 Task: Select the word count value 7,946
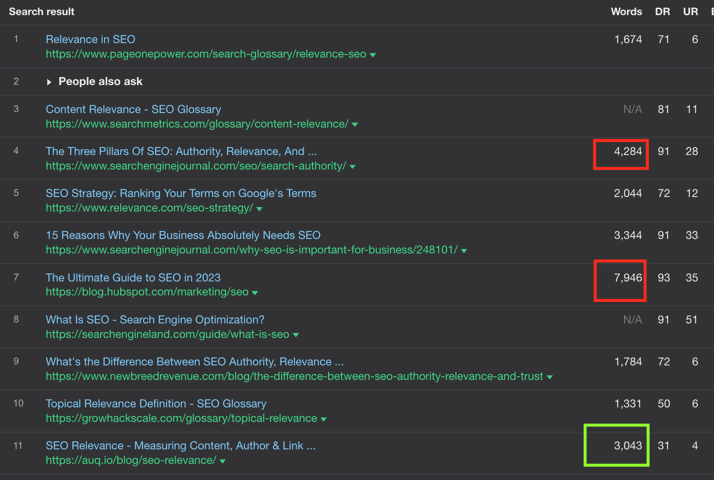pyautogui.click(x=628, y=277)
